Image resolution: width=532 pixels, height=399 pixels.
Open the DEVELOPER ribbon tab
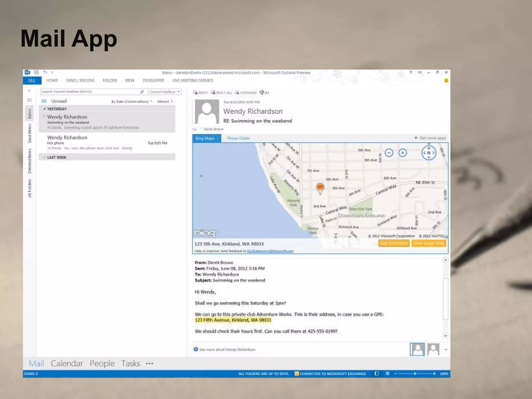[x=153, y=81]
